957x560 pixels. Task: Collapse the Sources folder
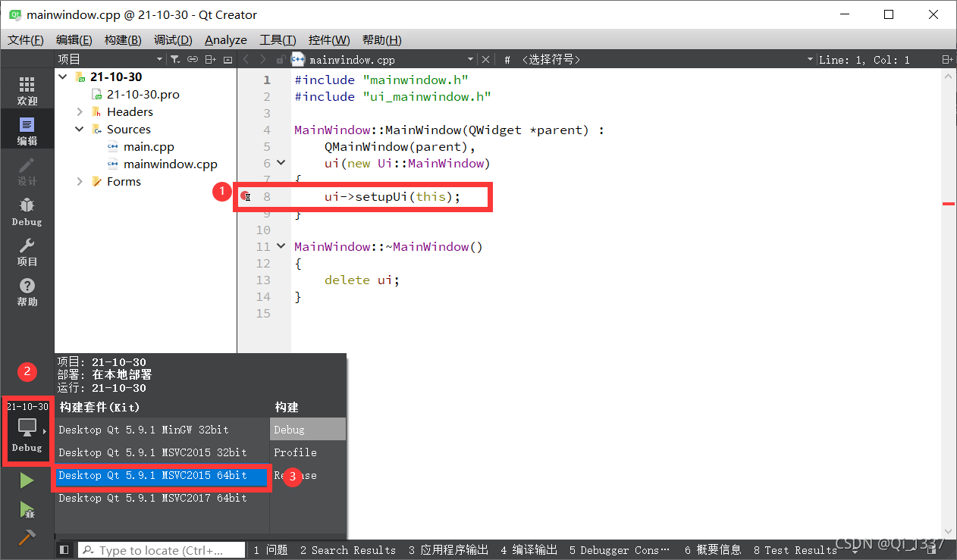79,129
